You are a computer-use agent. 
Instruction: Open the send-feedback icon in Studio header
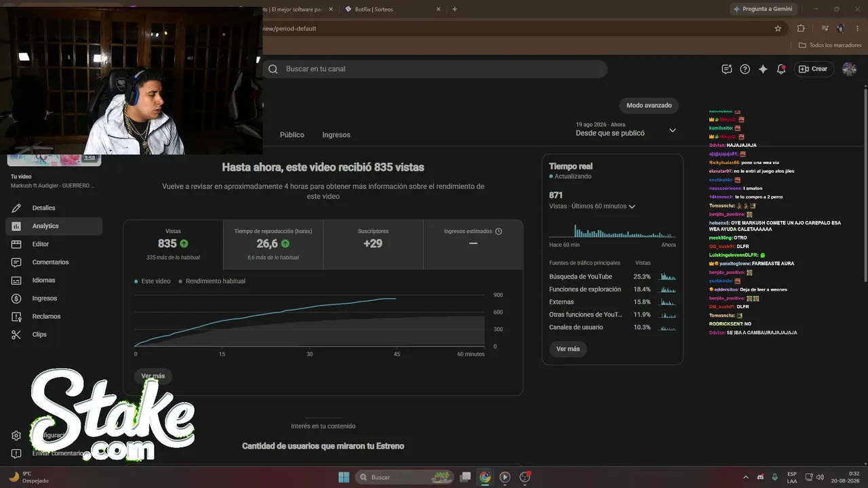727,69
